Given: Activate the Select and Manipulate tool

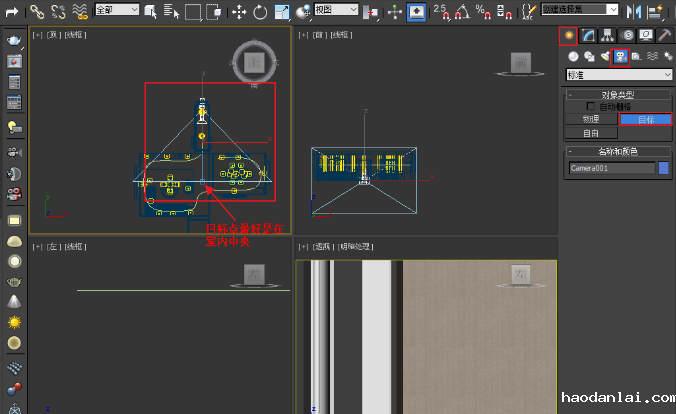Looking at the screenshot, I should click(x=394, y=12).
